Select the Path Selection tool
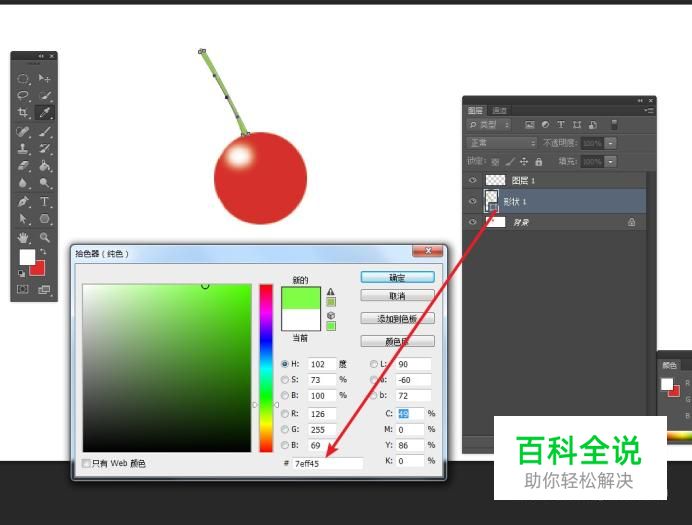The height and width of the screenshot is (525, 692). point(23,219)
